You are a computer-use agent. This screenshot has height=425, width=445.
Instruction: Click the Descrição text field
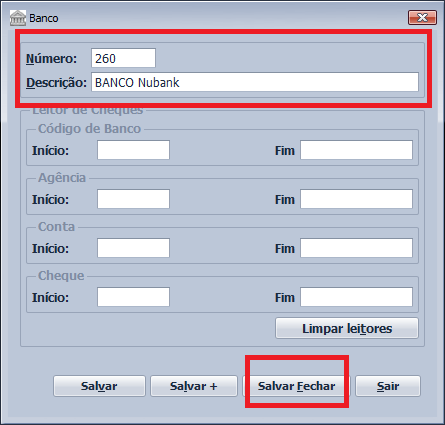(x=255, y=82)
